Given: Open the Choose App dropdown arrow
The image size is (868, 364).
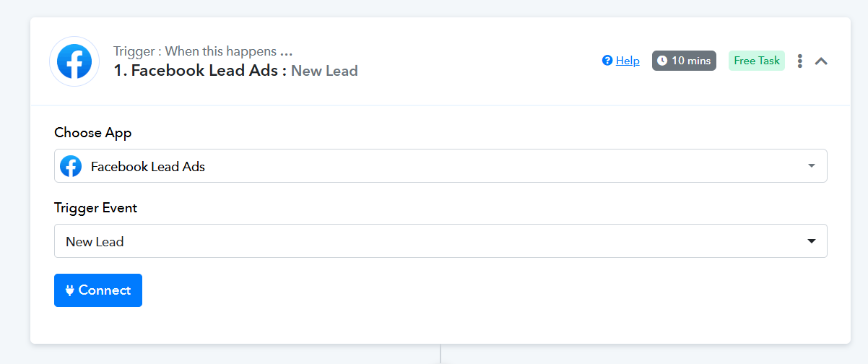Looking at the screenshot, I should click(x=812, y=166).
